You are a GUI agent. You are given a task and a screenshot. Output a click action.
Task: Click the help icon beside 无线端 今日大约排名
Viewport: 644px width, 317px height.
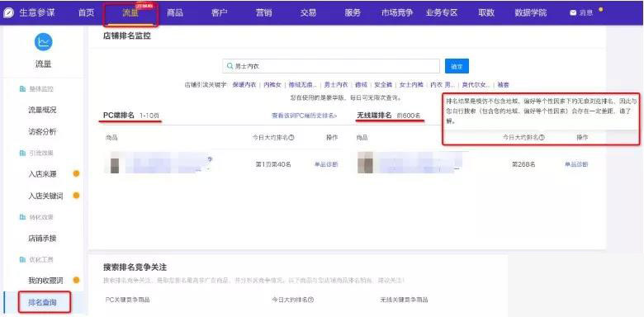tap(542, 138)
